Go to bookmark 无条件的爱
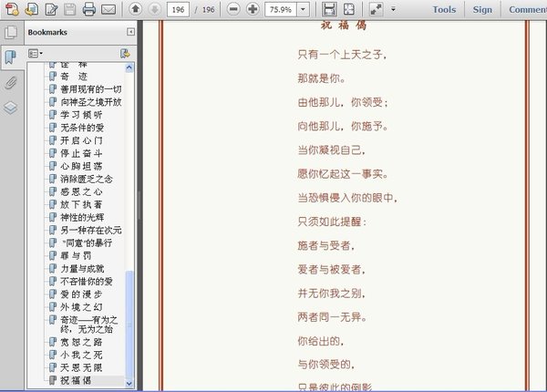Screen dimensions: 547x392 [x=82, y=128]
